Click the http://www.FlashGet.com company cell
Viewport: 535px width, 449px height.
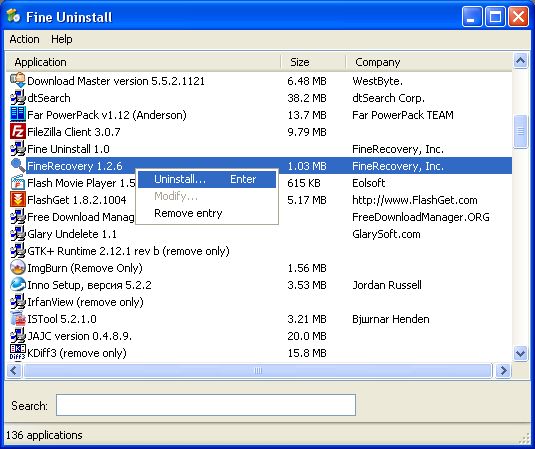point(415,200)
